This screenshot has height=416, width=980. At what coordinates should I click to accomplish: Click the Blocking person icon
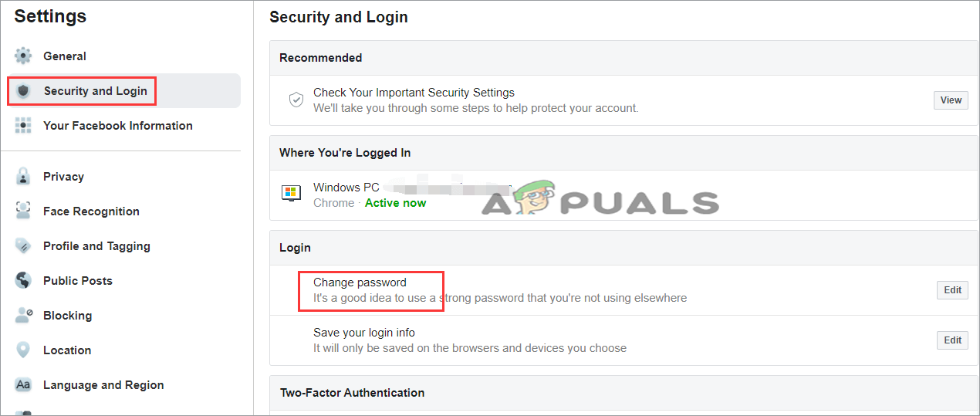coord(23,316)
